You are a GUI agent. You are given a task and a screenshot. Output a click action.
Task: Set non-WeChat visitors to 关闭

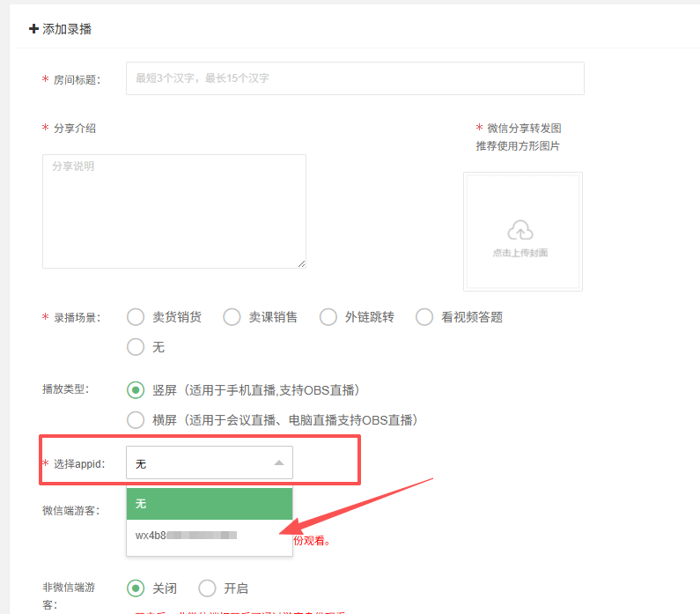point(136,588)
